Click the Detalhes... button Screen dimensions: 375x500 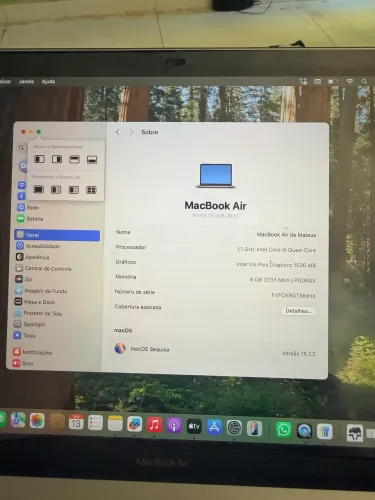click(x=299, y=311)
